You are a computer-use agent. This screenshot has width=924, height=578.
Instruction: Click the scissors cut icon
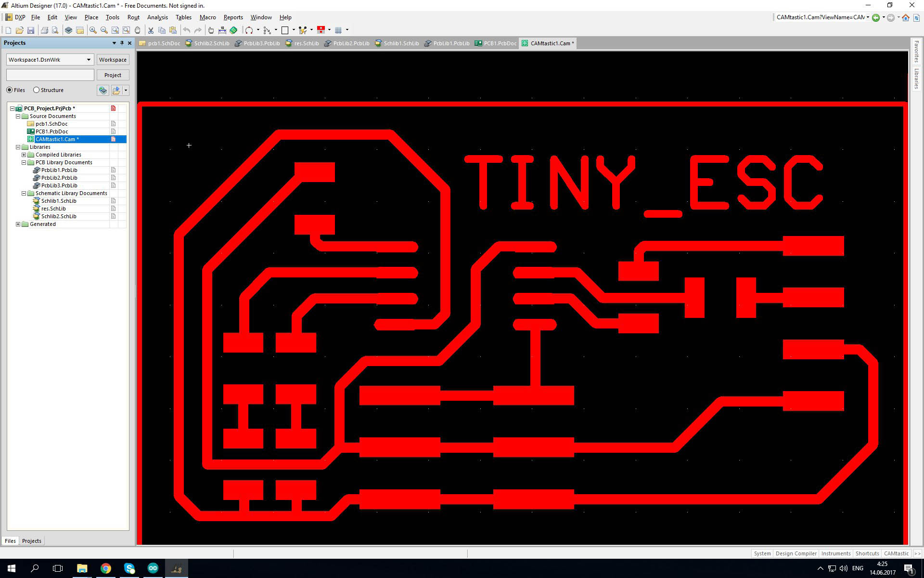151,30
